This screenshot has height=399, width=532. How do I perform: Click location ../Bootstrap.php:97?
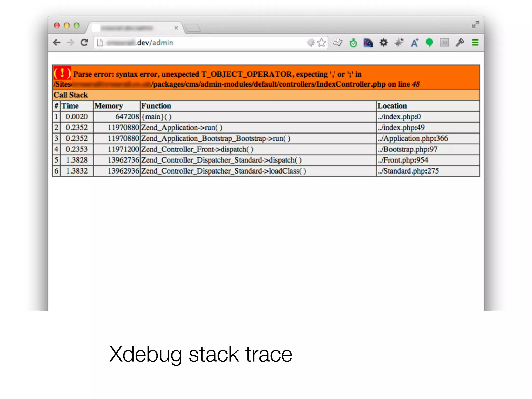(x=407, y=149)
